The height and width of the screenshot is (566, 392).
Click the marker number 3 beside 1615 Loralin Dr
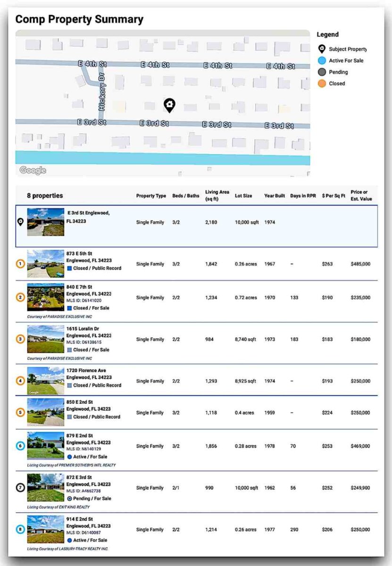(20, 339)
